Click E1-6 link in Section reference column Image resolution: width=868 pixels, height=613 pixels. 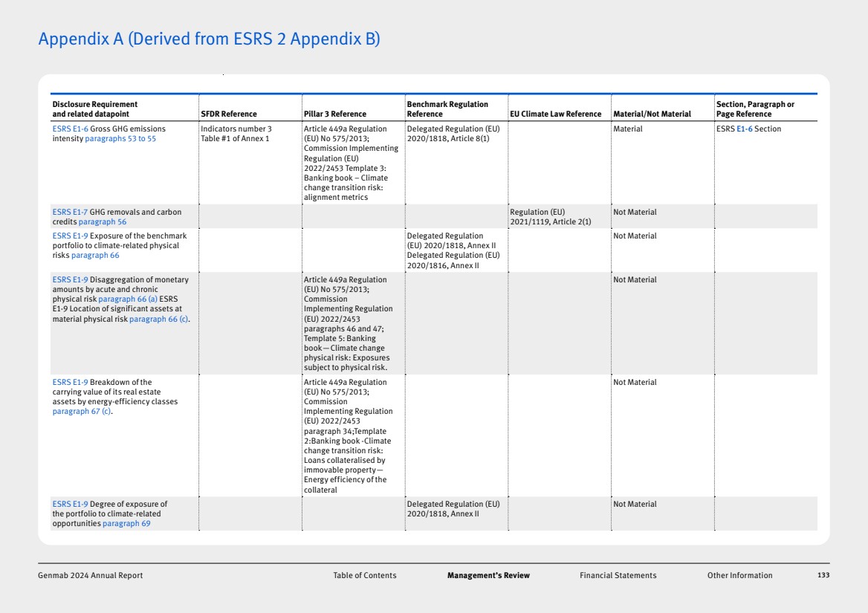744,129
